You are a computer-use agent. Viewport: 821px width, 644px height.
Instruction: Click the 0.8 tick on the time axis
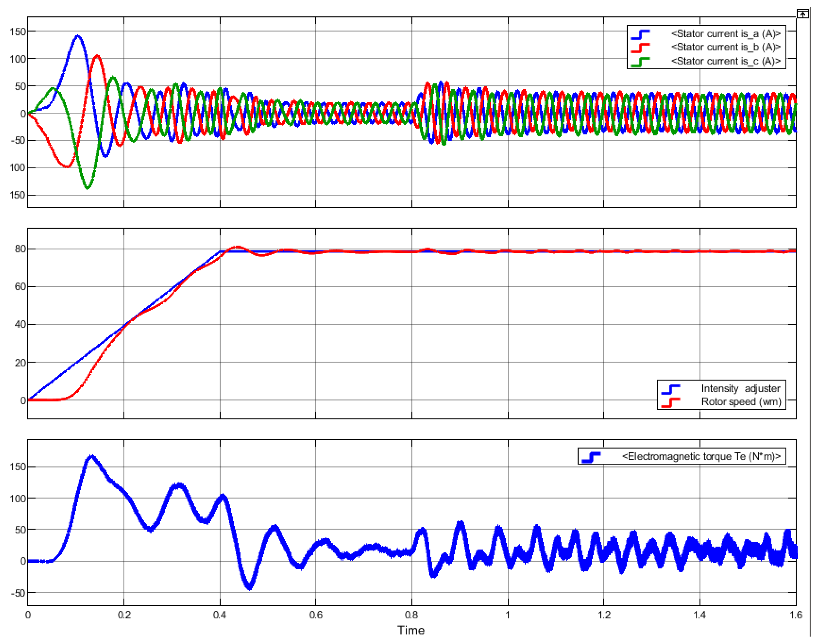[411, 615]
